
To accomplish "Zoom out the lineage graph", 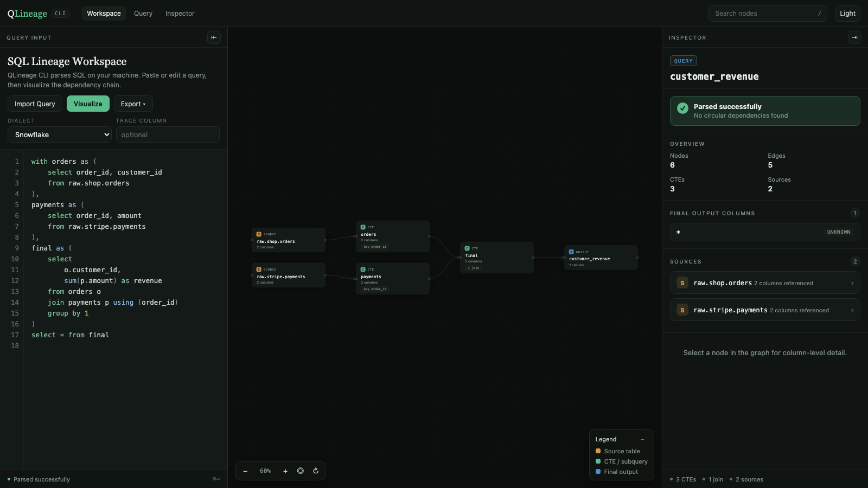I will 245,471.
